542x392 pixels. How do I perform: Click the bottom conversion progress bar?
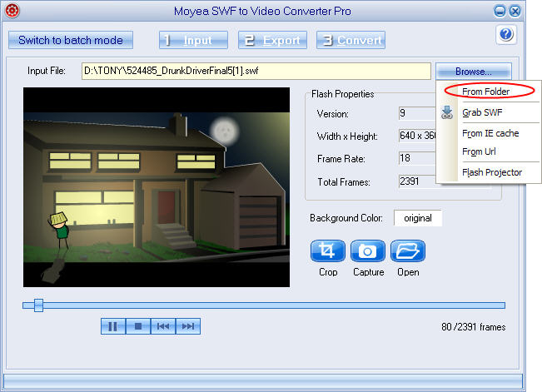(x=263, y=381)
